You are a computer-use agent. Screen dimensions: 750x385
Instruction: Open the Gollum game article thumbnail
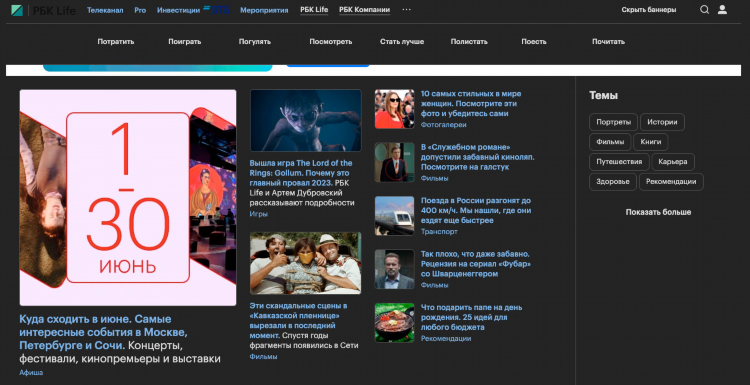coord(306,121)
